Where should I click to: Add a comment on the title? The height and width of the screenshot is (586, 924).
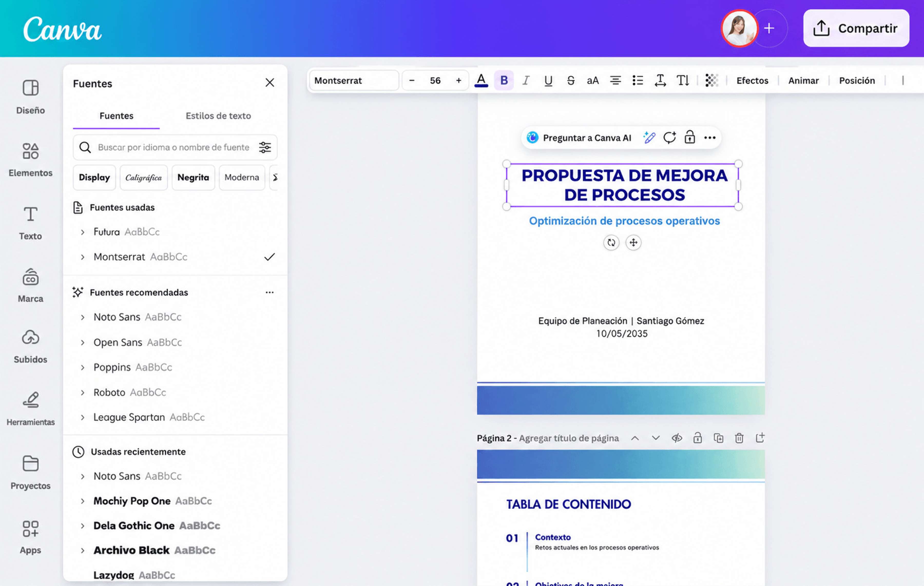point(670,138)
